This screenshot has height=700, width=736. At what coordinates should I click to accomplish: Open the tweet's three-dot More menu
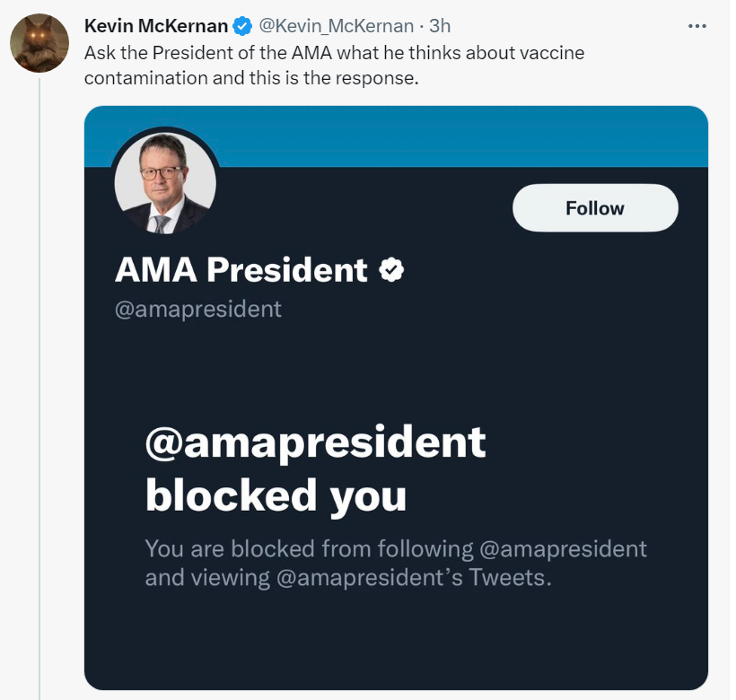click(x=697, y=26)
